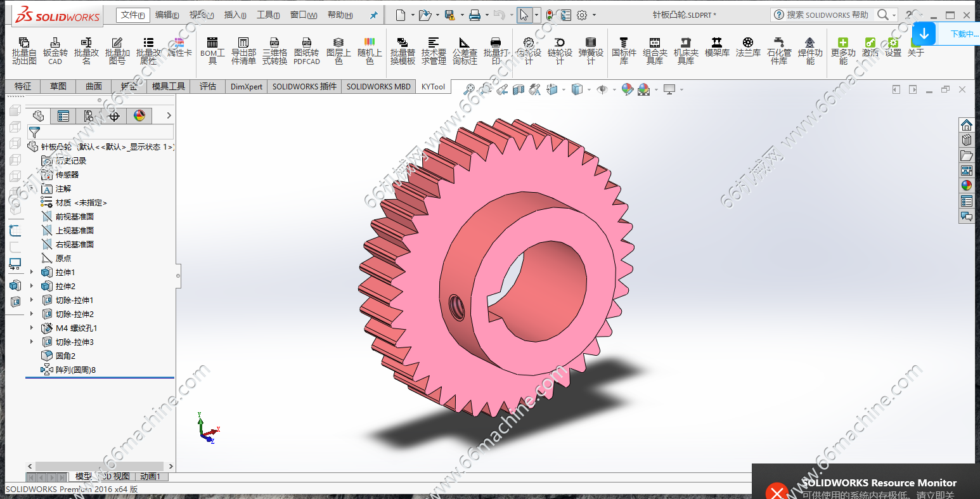This screenshot has height=499, width=980.
Task: Open the 批量加图号 tool
Action: point(117,50)
